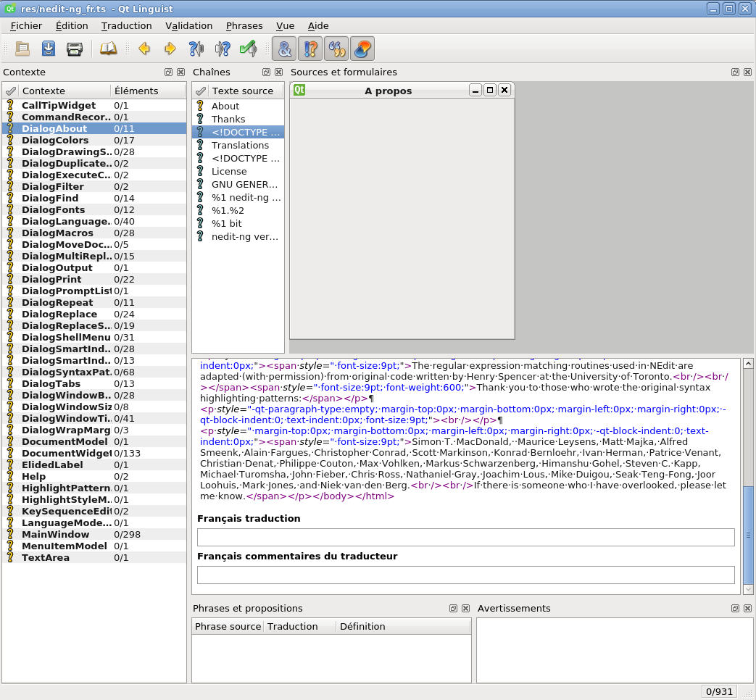Image resolution: width=756 pixels, height=700 pixels.
Task: Click the Français commentaires du traducteur field
Action: (x=466, y=575)
